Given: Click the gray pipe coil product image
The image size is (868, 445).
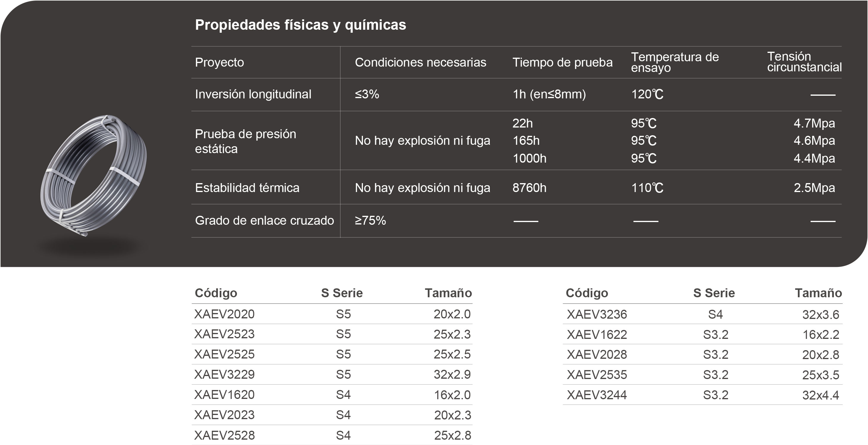Looking at the screenshot, I should click(94, 175).
